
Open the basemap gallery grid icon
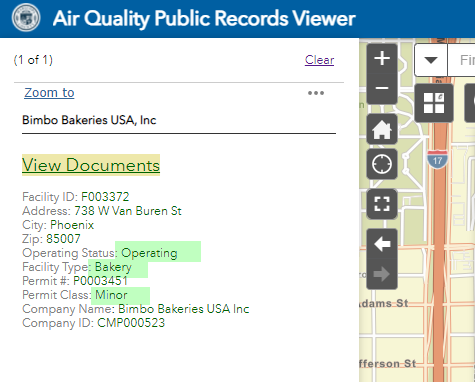(434, 103)
